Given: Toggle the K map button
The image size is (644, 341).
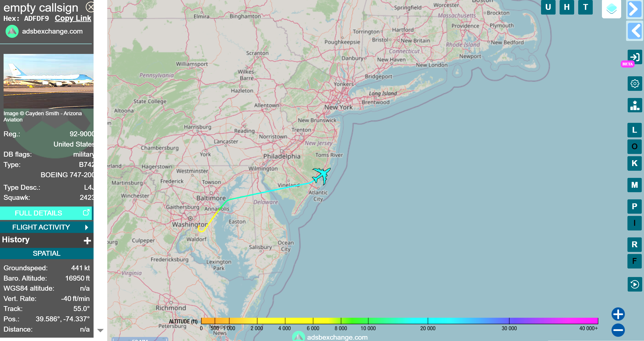Looking at the screenshot, I should click(634, 163).
